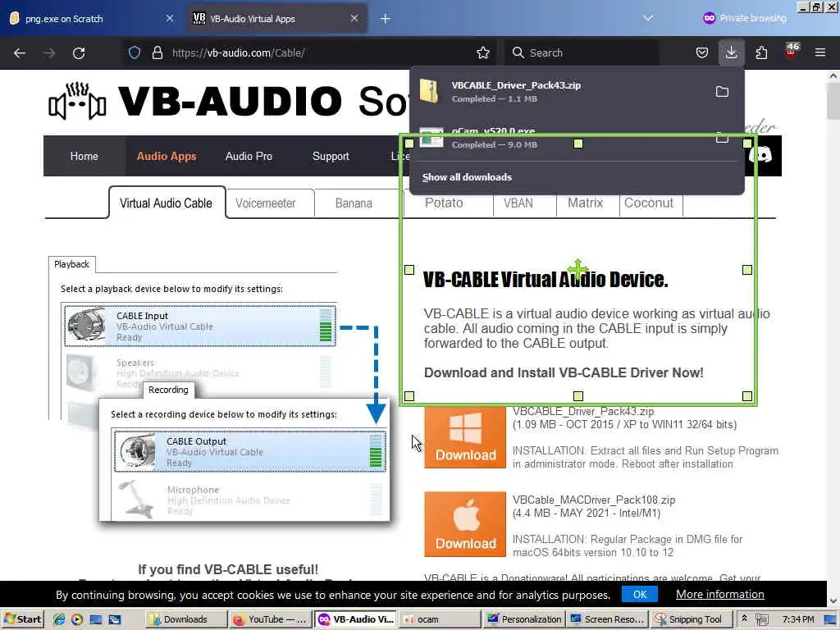Click the 7:34 PM taskbar clock
Image resolution: width=840 pixels, height=630 pixels.
pyautogui.click(x=797, y=619)
